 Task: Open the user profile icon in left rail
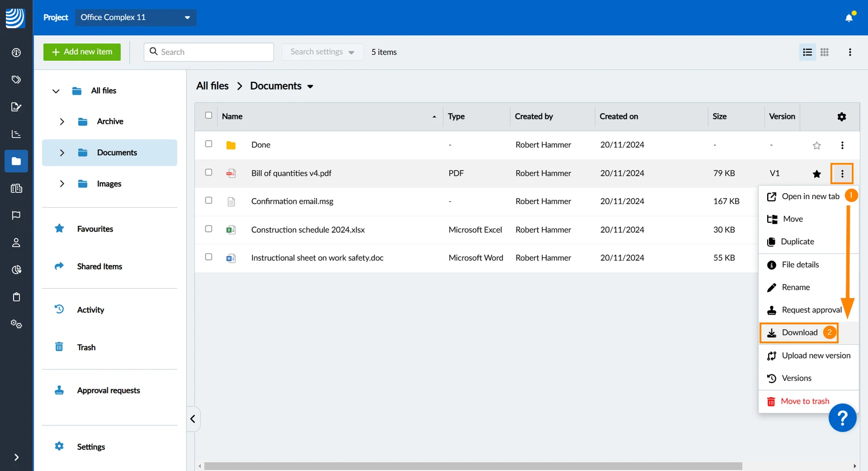(x=16, y=243)
